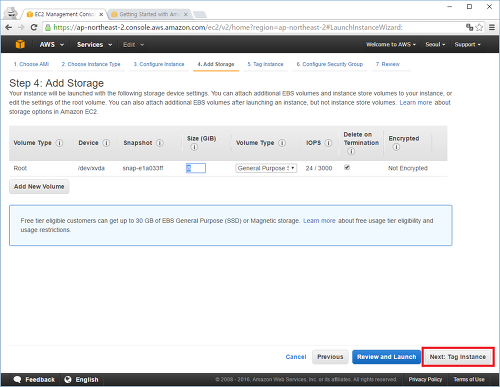
Task: Click info icon under Delete on Termination
Action: tap(351, 151)
